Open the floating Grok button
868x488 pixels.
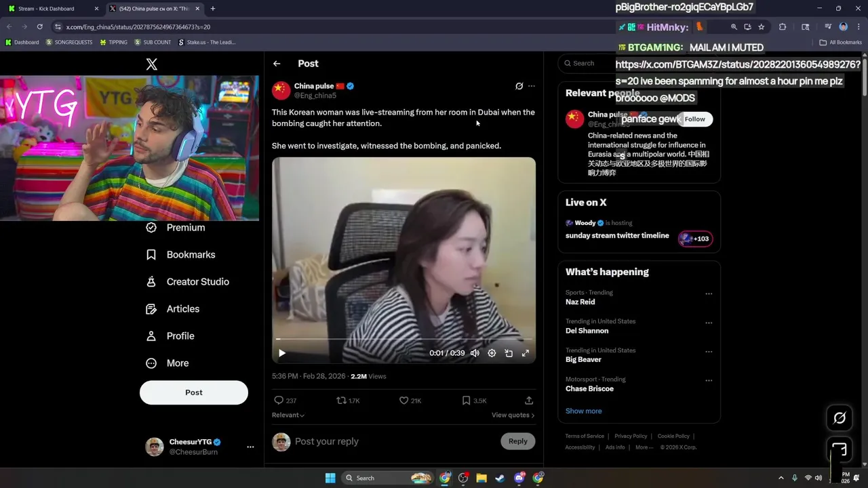tap(840, 418)
